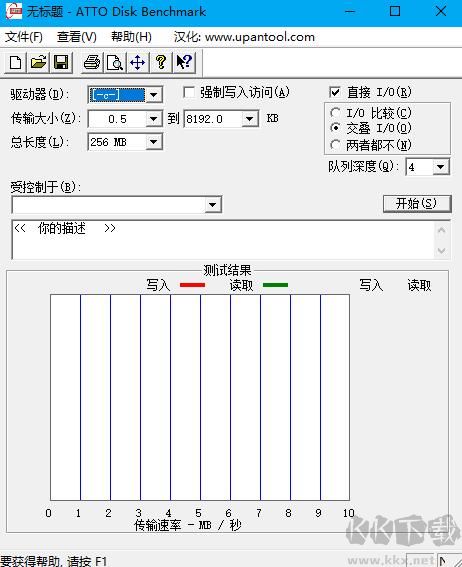Click inside the 你的描述 description text box

tap(223, 239)
